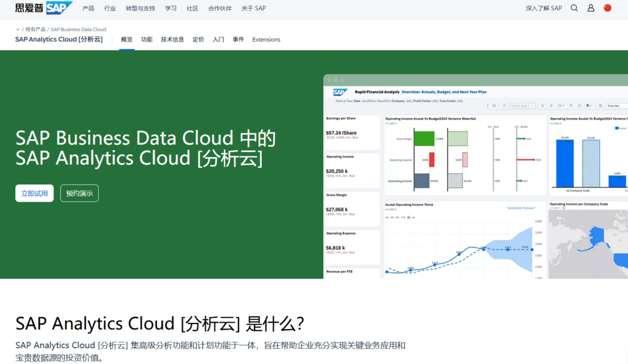628x364 pixels.
Task: Open the 产品 navigation menu
Action: pos(88,9)
